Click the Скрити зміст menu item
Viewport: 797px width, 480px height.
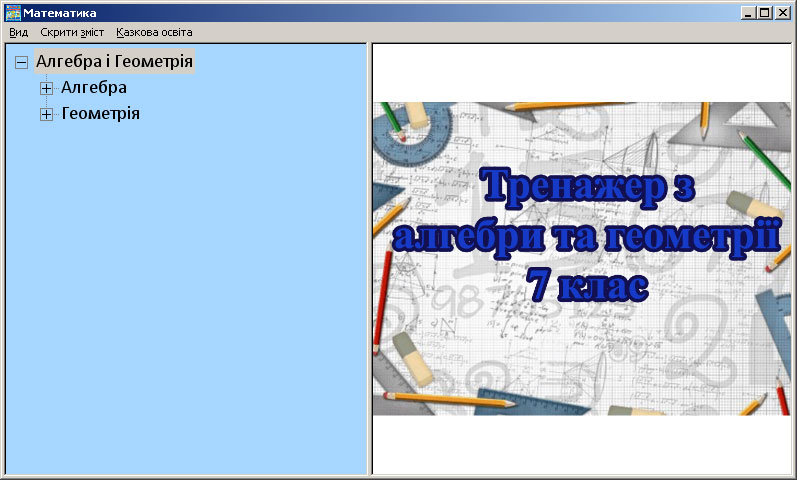tap(72, 32)
